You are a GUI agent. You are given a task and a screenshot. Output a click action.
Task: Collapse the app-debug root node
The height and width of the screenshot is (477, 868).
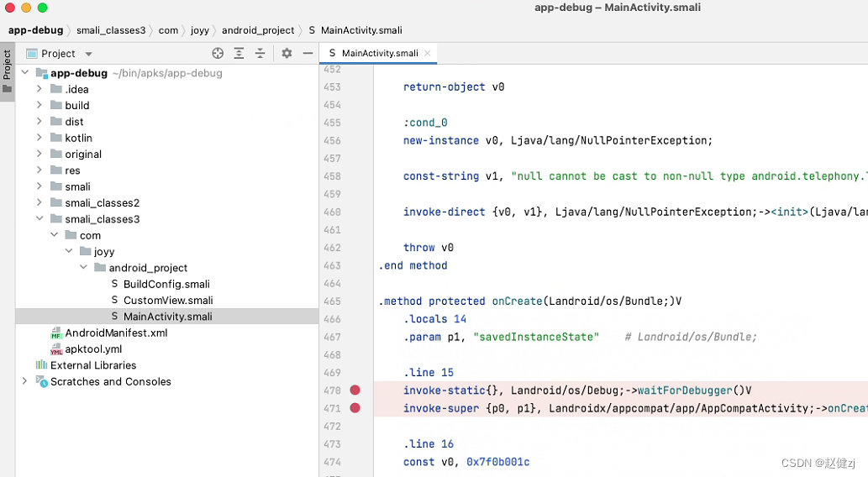coord(25,72)
